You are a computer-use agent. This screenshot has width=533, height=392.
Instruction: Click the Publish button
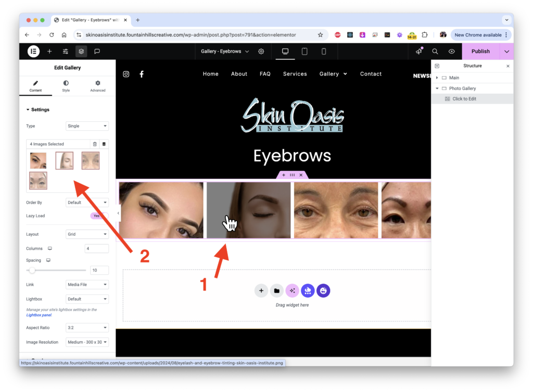tap(480, 51)
